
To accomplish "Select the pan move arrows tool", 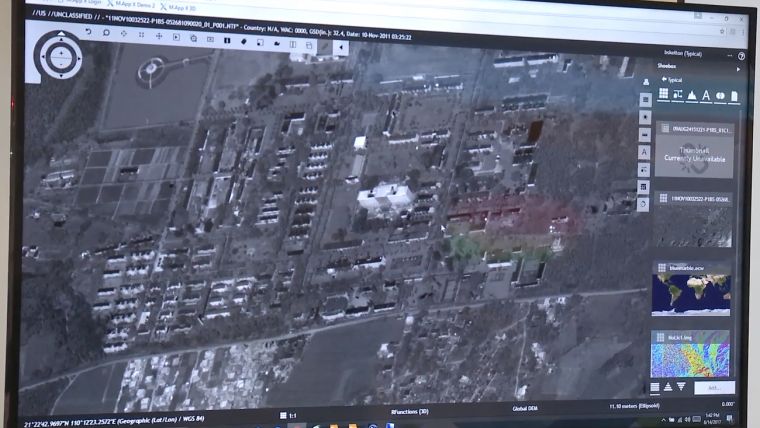I will coord(158,35).
